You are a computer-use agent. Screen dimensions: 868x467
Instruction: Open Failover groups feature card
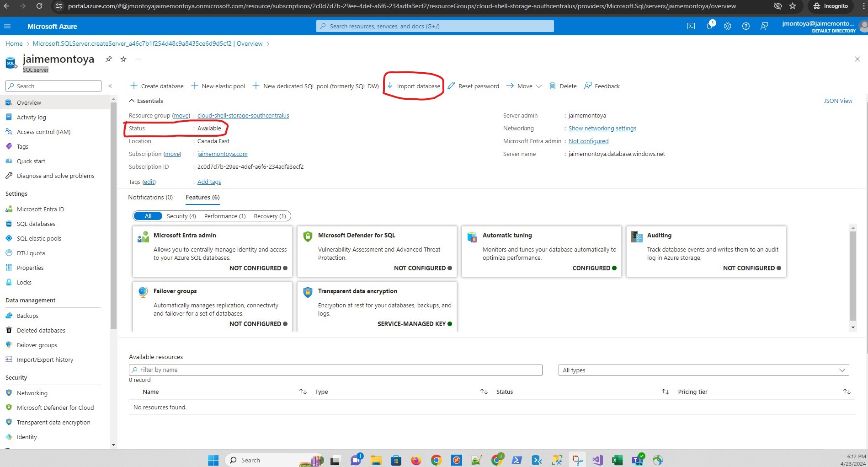point(213,306)
